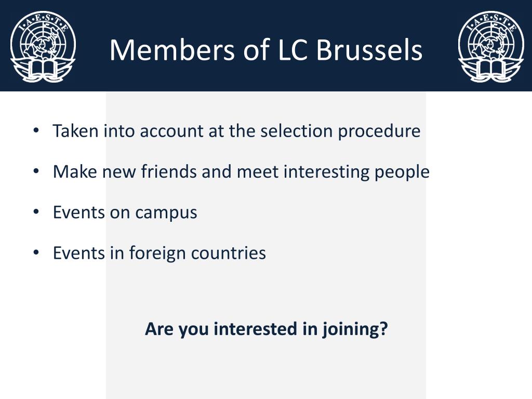
Task: Click bullet dot before 'Events on campus'
Action: 36,212
